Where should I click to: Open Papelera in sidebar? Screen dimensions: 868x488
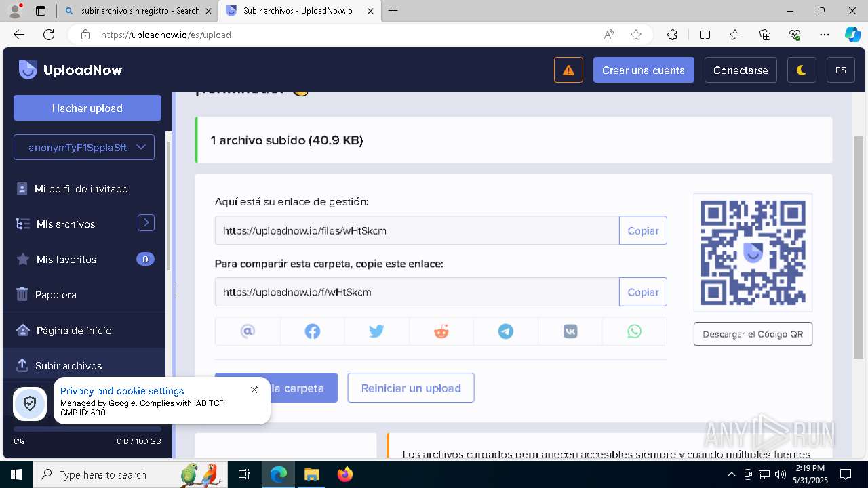point(56,294)
